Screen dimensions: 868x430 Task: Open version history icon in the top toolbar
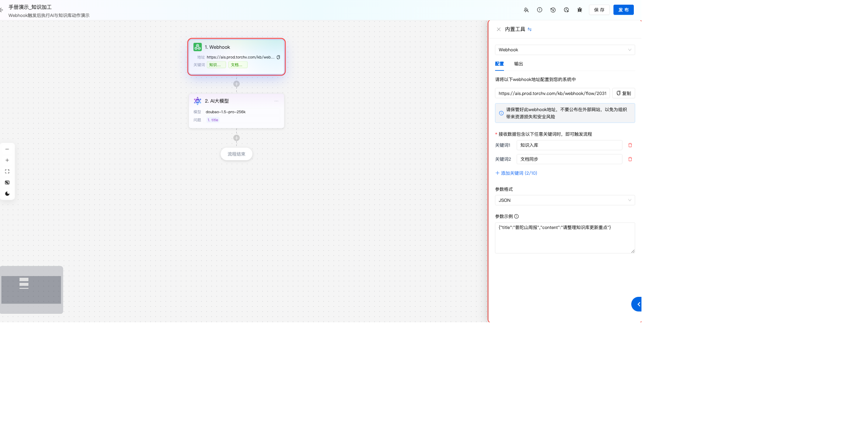click(x=553, y=10)
